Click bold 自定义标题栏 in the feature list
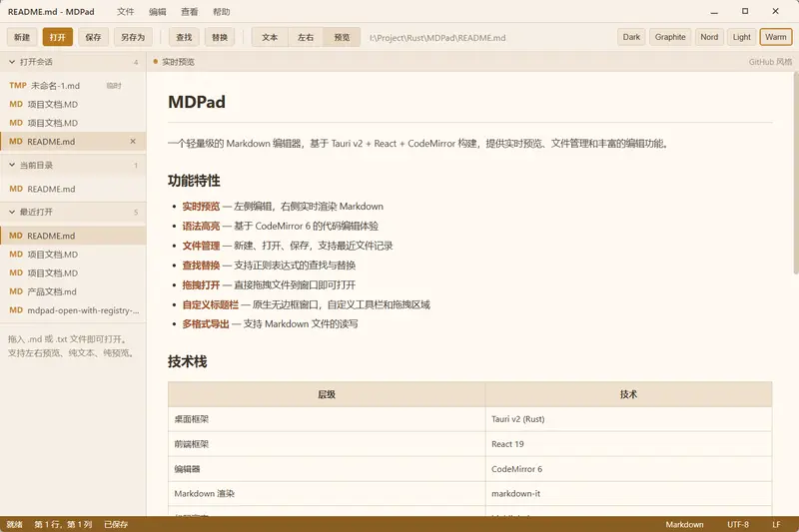 pos(211,305)
